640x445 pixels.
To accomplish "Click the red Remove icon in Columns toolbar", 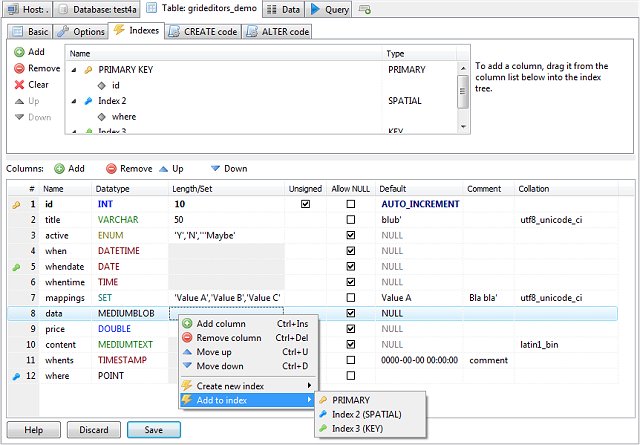I will click(x=112, y=169).
